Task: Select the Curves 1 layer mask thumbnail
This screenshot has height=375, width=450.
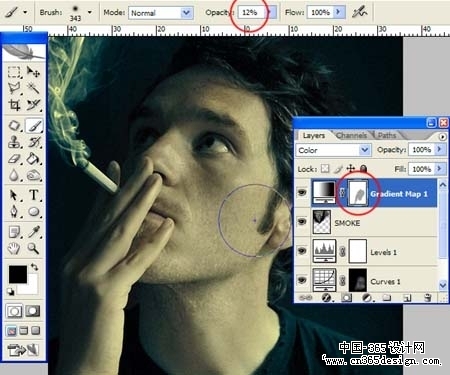Action: [x=358, y=280]
